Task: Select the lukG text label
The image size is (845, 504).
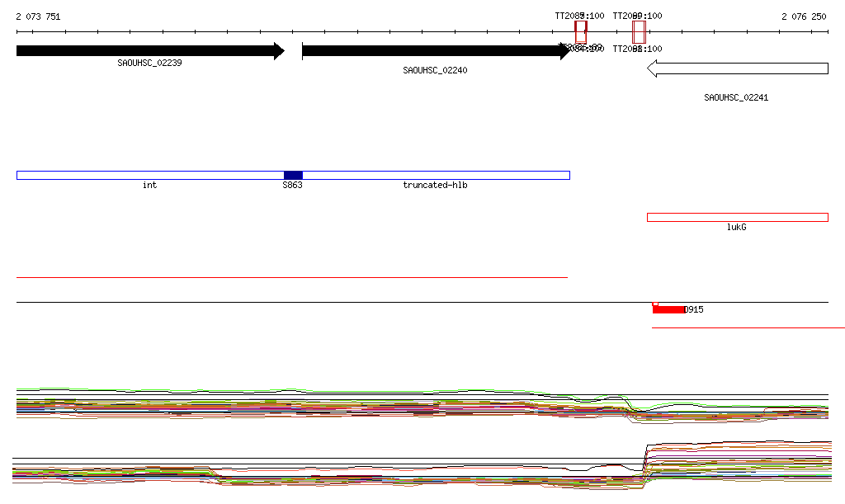Action: click(x=736, y=227)
